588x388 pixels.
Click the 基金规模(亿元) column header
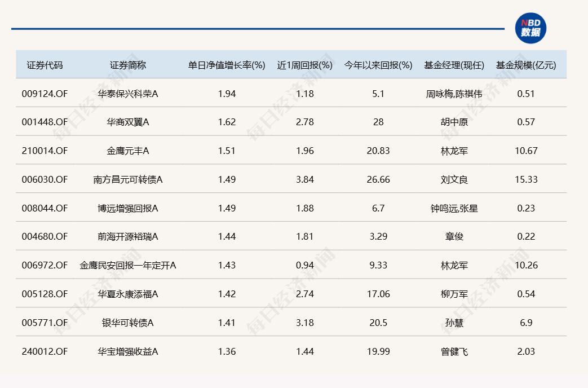pyautogui.click(x=526, y=65)
